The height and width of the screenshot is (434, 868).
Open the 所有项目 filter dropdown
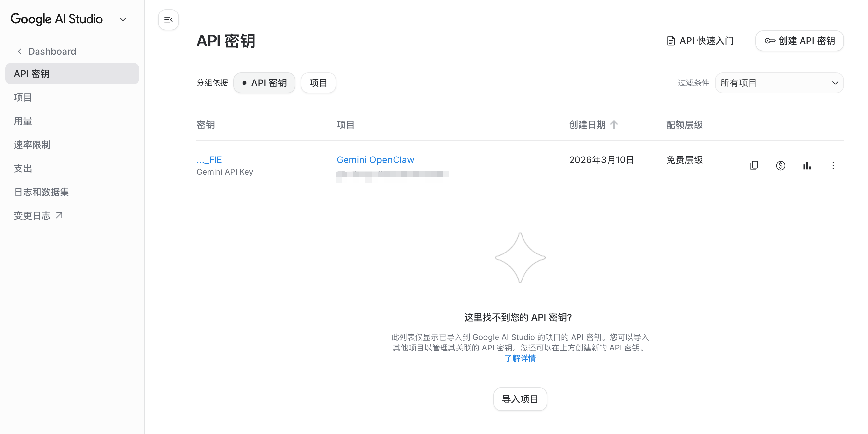point(779,83)
